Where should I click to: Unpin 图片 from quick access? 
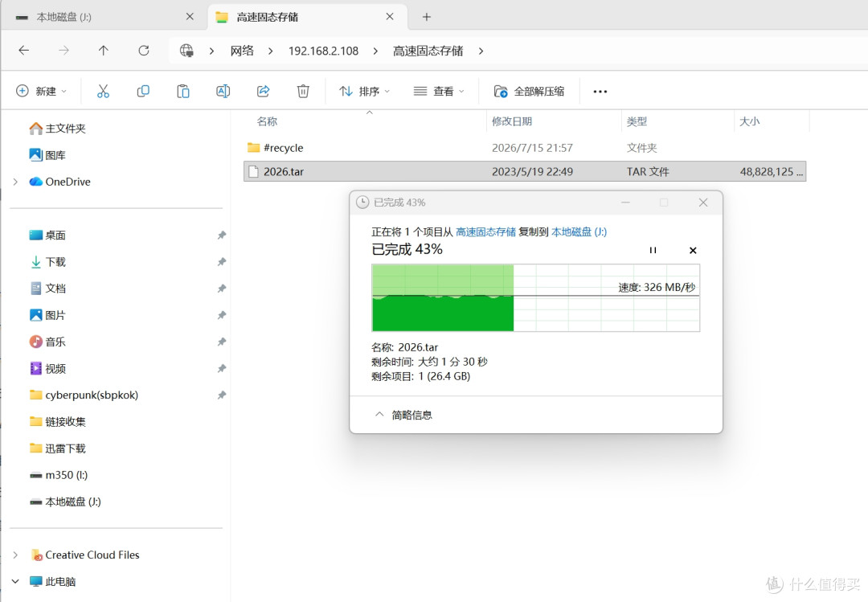[x=222, y=315]
